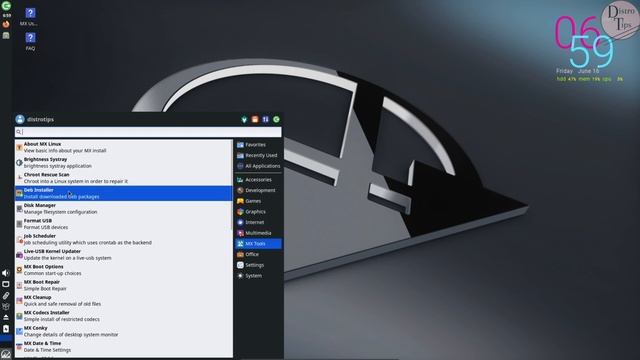640x360 pixels.
Task: Select the System category
Action: pos(258,276)
